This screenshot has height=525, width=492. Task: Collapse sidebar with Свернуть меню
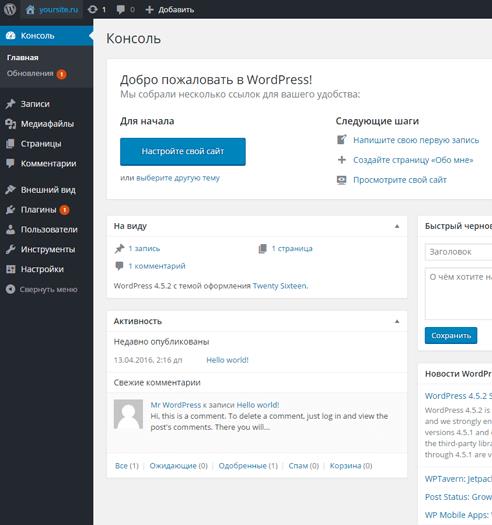[47, 289]
